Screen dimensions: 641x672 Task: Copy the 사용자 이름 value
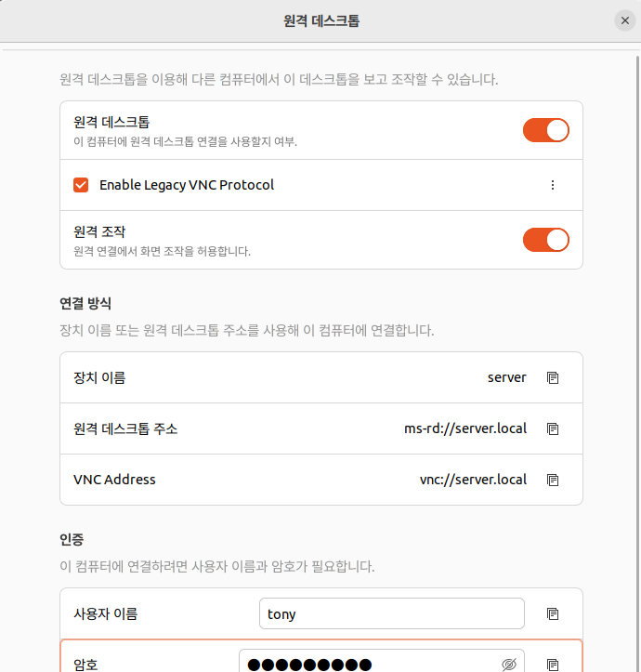(553, 613)
